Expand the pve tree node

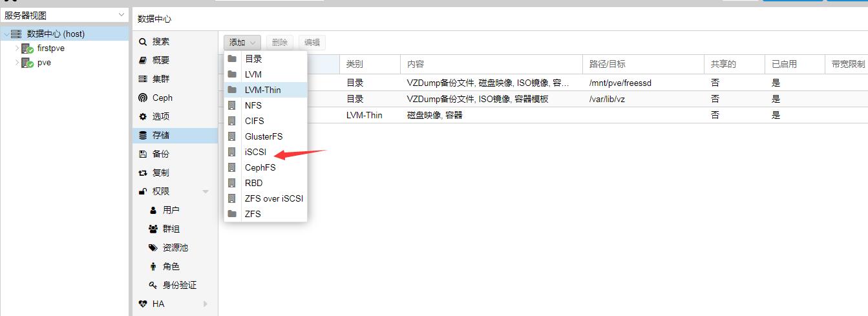[x=17, y=63]
